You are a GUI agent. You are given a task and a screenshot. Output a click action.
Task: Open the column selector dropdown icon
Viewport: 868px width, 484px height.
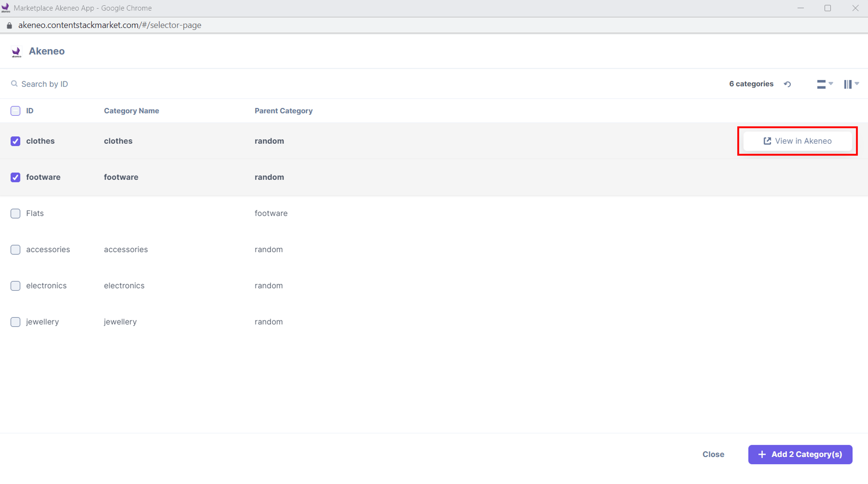tap(851, 84)
